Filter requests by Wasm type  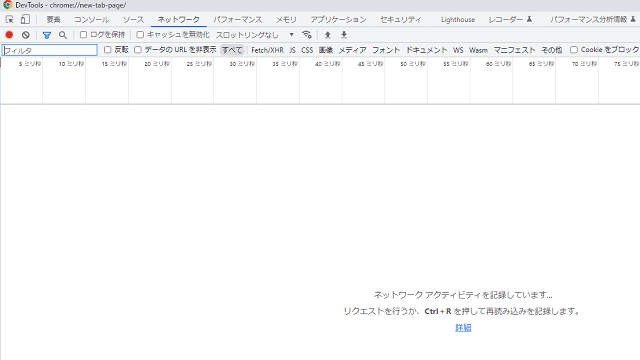[x=478, y=50]
